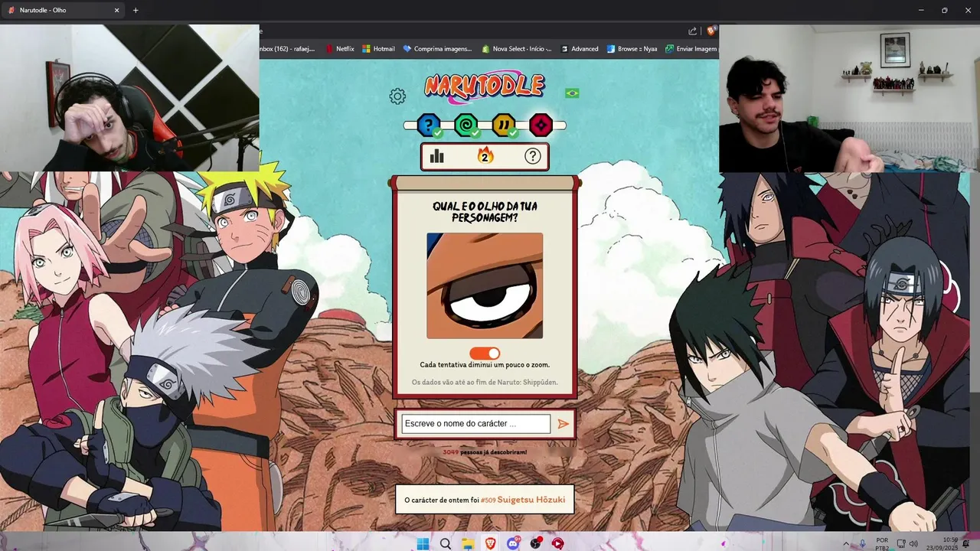Focus the character name input field

(475, 424)
